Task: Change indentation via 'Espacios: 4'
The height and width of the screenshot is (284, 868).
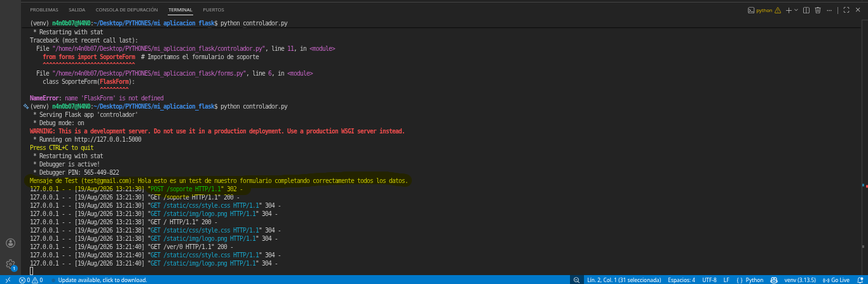Action: (x=681, y=280)
